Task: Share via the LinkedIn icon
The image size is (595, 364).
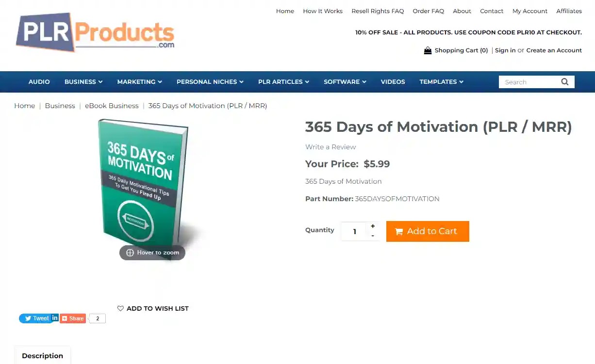Action: coord(55,318)
